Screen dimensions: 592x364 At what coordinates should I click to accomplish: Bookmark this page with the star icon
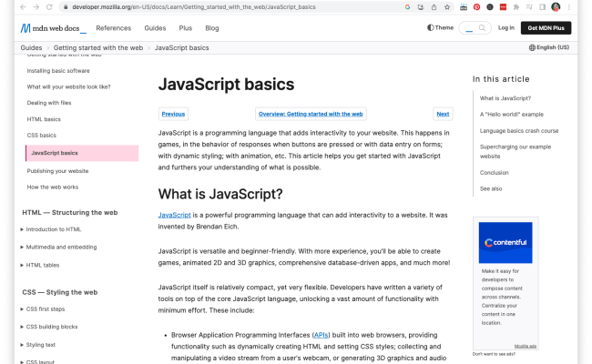pos(447,6)
